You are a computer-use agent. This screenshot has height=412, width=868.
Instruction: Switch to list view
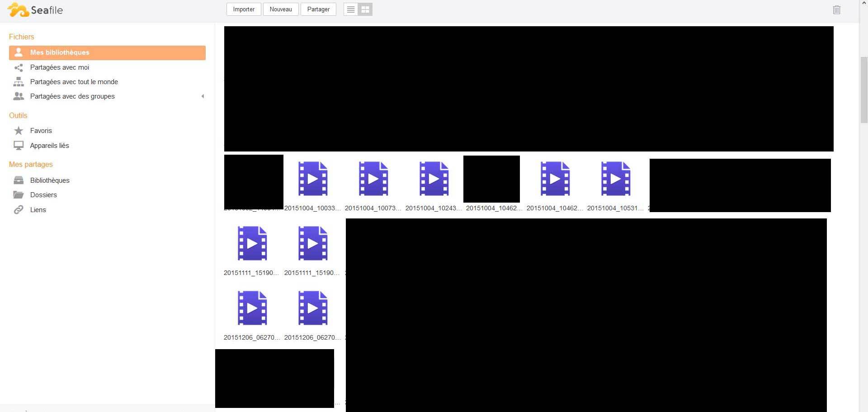(351, 9)
